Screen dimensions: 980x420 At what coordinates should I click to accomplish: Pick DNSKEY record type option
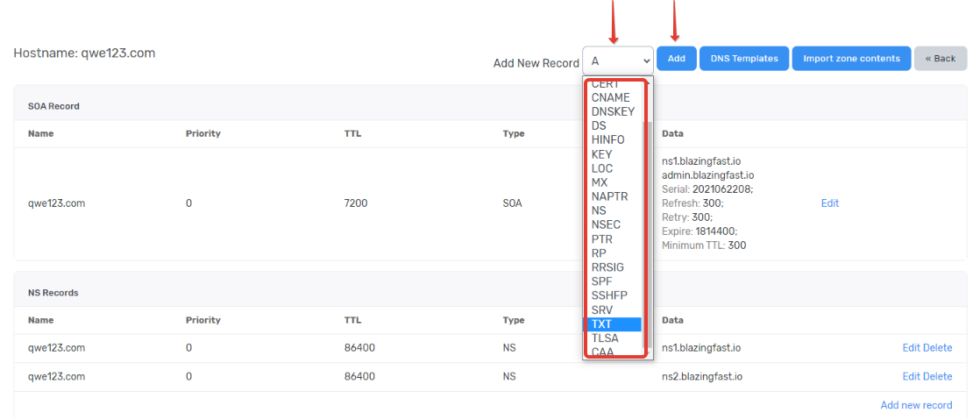pyautogui.click(x=613, y=112)
